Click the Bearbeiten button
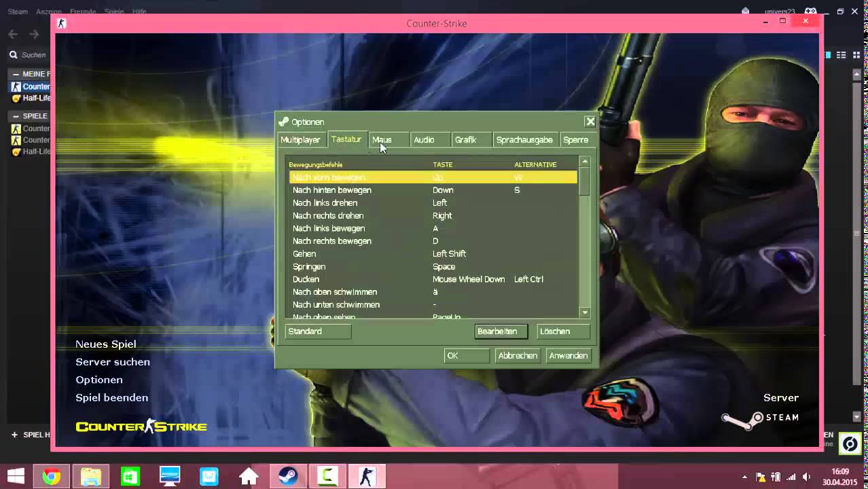This screenshot has height=489, width=868. tap(501, 331)
